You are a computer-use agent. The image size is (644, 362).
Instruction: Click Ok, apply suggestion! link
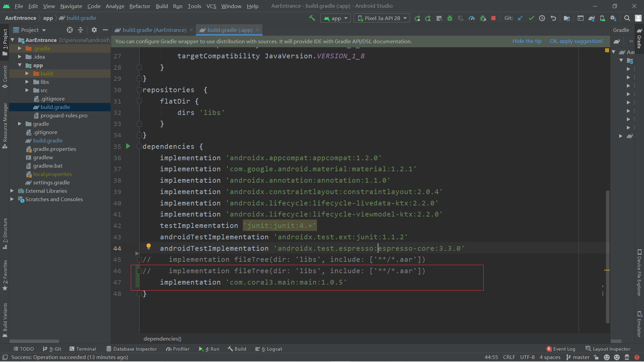pos(576,41)
